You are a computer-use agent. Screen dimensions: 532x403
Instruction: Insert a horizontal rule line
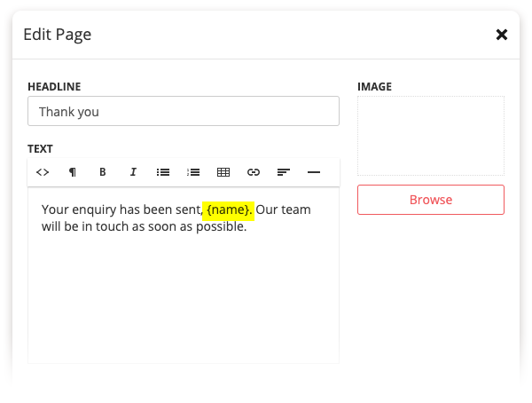click(313, 172)
